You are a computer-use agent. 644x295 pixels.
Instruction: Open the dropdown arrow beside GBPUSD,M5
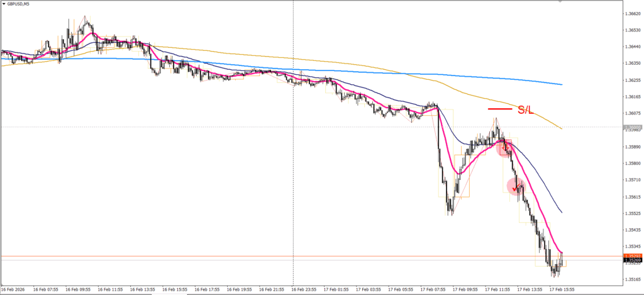click(4, 4)
